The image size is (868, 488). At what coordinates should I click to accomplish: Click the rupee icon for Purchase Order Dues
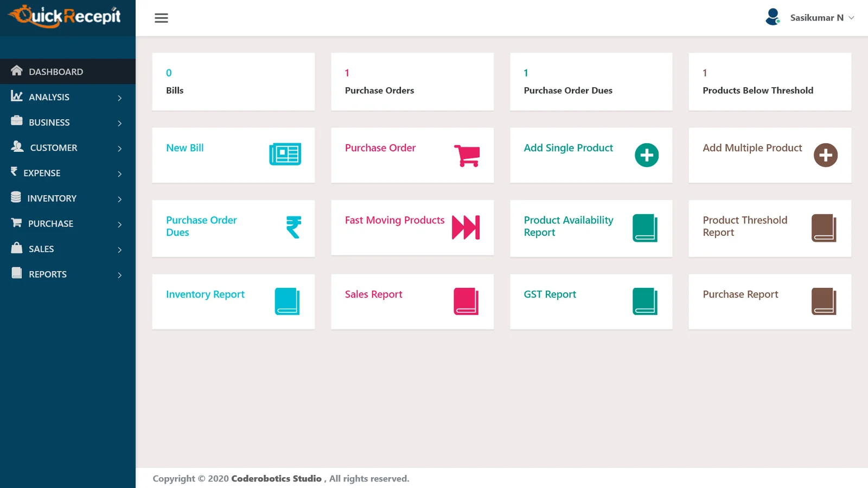tap(293, 227)
